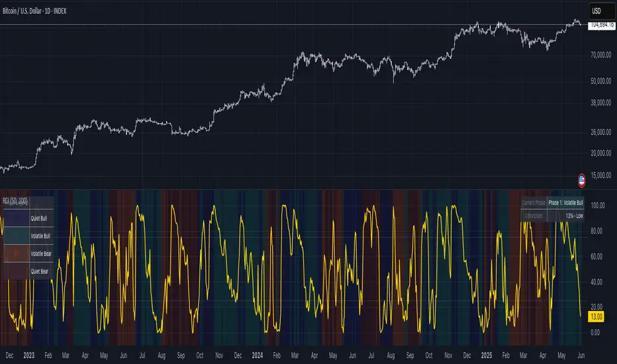
Task: Click the Volatile Bull color swatch
Action: coord(17,236)
